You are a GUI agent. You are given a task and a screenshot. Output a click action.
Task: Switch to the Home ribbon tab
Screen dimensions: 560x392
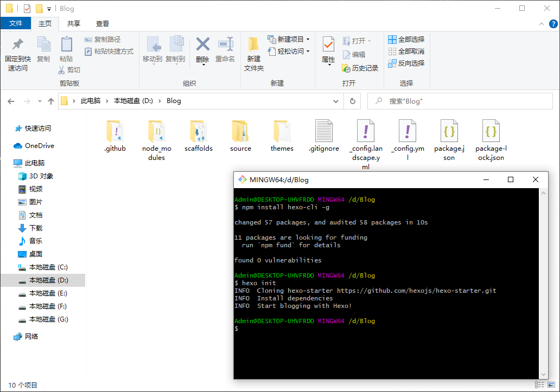click(45, 23)
